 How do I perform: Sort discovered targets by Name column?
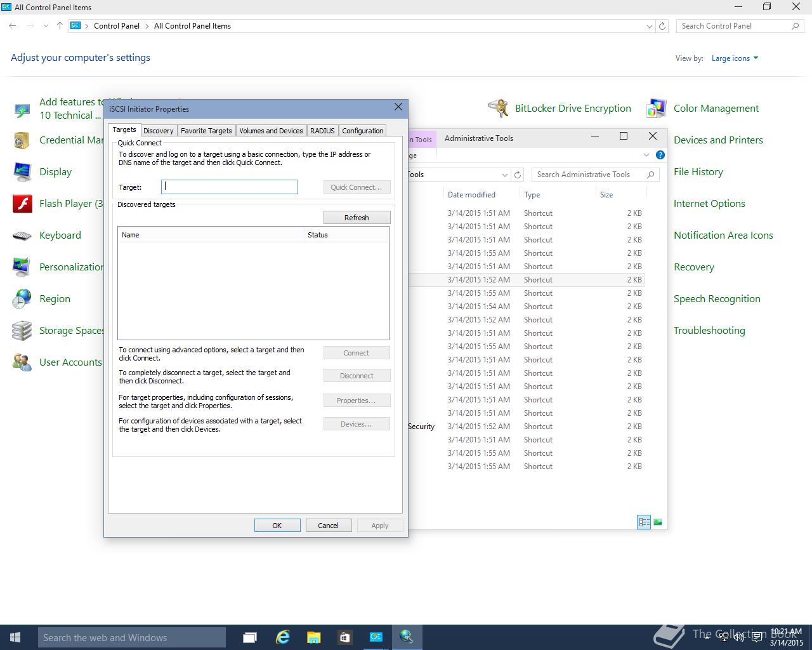211,235
